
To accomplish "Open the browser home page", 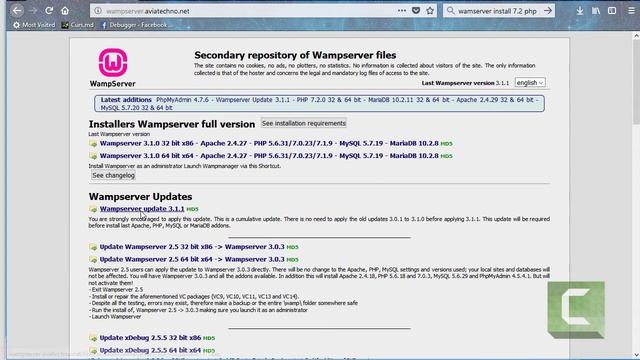I will (65, 11).
